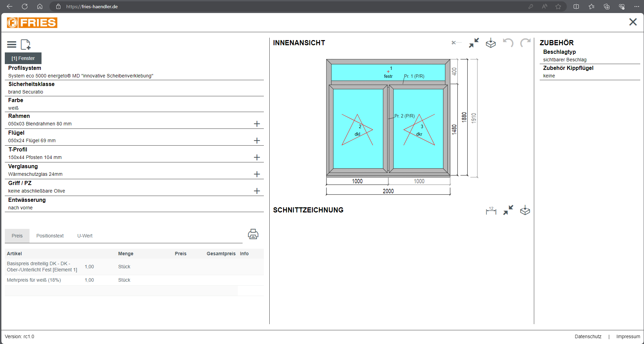This screenshot has height=344, width=644.
Task: Open the browser home page
Action: pos(40,7)
